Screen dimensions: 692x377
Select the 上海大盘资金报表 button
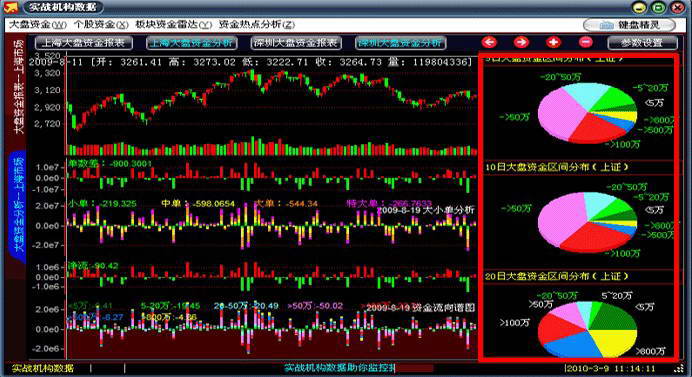(x=83, y=43)
